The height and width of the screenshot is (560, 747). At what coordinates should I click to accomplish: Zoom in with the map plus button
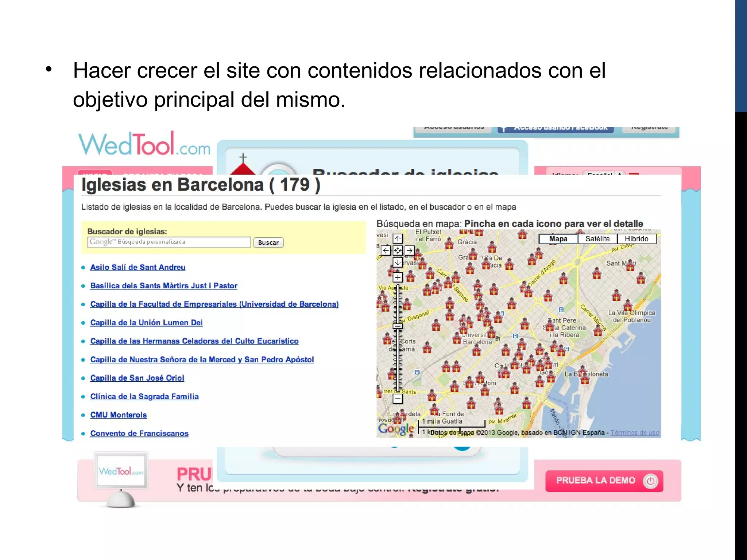[x=398, y=277]
